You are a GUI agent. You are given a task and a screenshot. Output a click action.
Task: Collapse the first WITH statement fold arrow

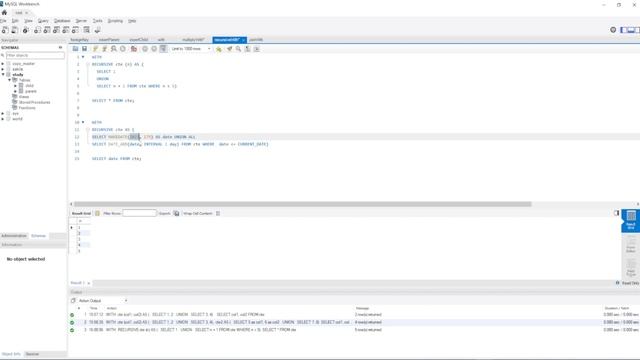(x=83, y=57)
